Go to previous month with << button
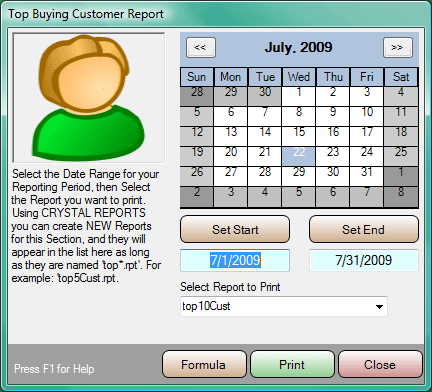This screenshot has height=392, width=432. [201, 47]
